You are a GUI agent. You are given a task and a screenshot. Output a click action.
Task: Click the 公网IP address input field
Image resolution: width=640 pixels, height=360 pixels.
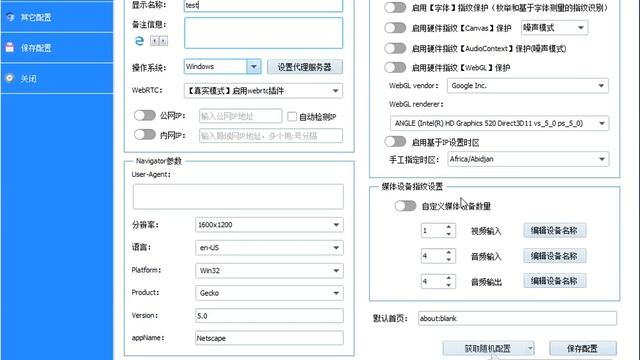click(x=240, y=116)
